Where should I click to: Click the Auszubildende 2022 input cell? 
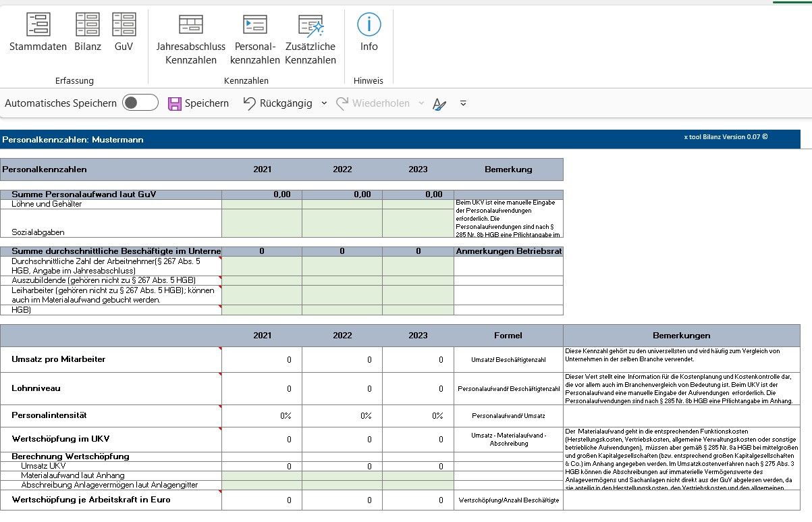point(342,280)
